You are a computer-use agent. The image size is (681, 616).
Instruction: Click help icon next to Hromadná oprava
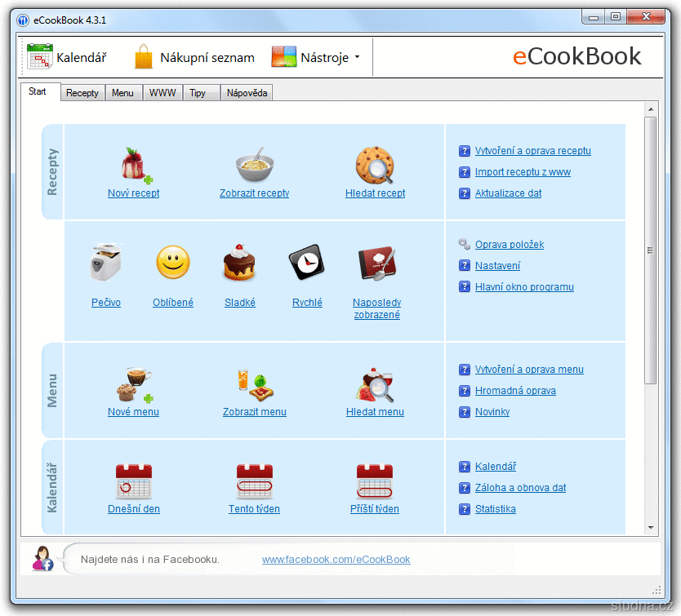(465, 390)
